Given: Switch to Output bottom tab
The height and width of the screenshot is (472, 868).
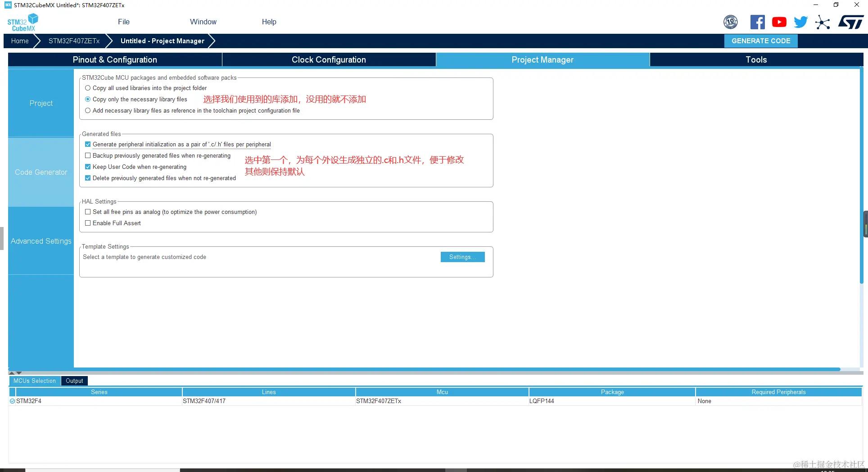Looking at the screenshot, I should coord(74,381).
